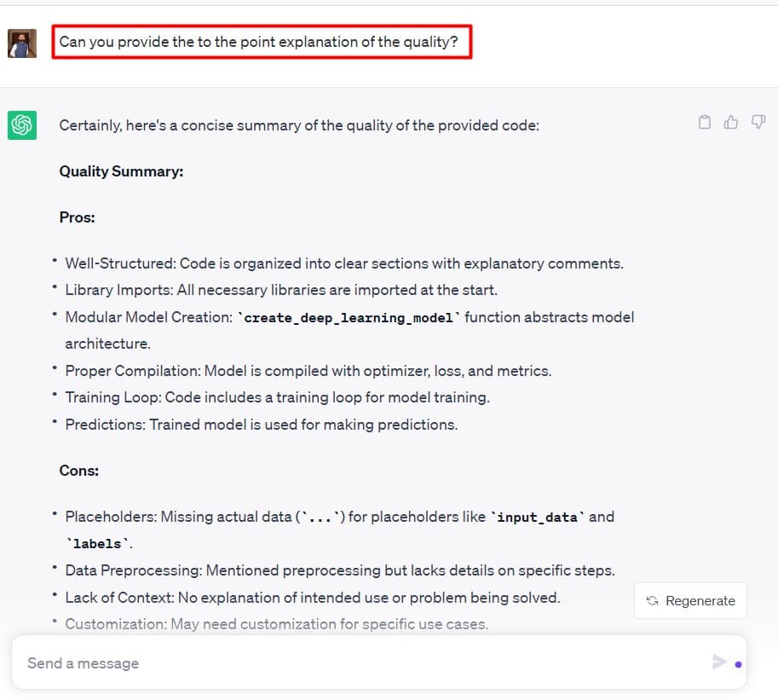
Task: Click the green ChatGPT logo avatar
Action: click(x=22, y=125)
